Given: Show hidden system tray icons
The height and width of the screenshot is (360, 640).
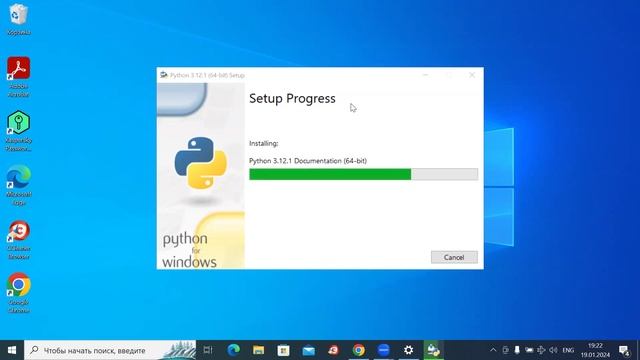Looking at the screenshot, I should tap(493, 350).
